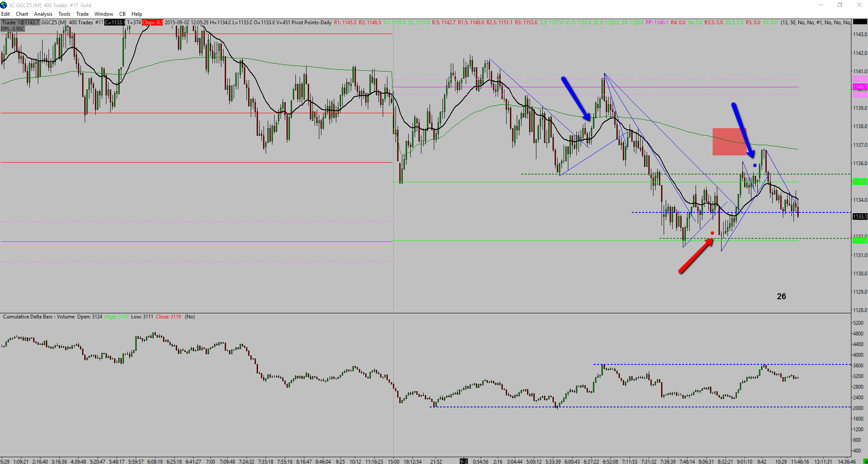Open the Tools menu
This screenshot has height=464, width=868.
coord(64,14)
